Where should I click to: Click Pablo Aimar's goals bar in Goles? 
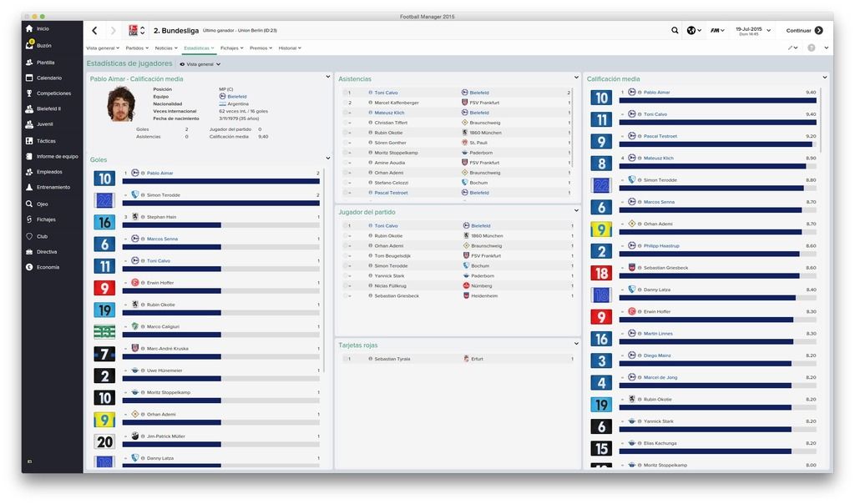pos(220,181)
